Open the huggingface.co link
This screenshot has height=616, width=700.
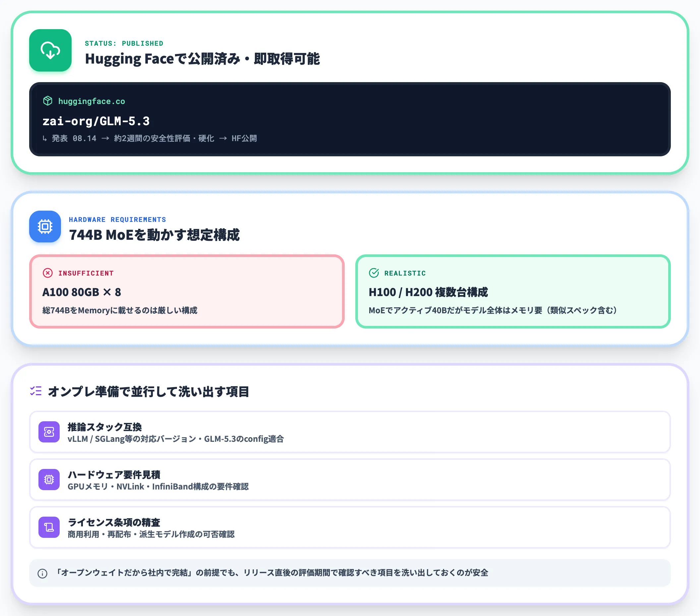[x=91, y=101]
